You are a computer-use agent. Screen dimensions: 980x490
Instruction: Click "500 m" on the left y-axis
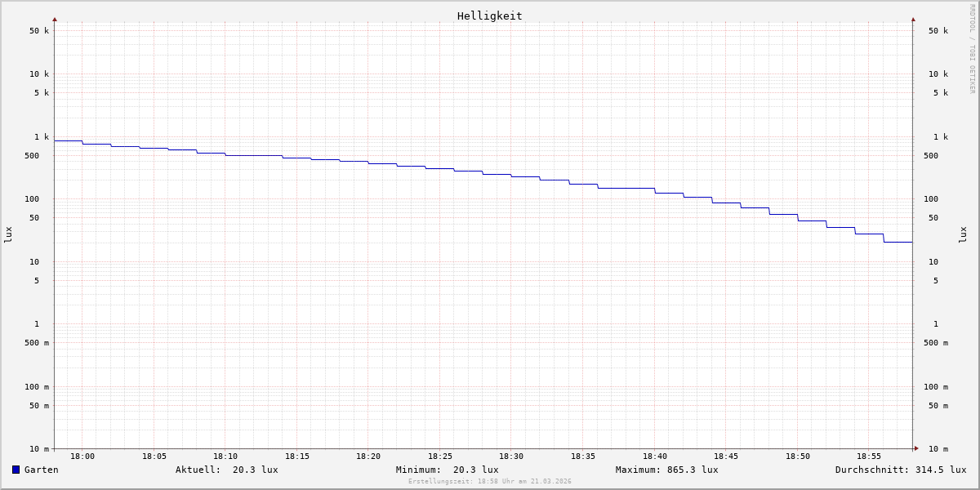tap(37, 343)
